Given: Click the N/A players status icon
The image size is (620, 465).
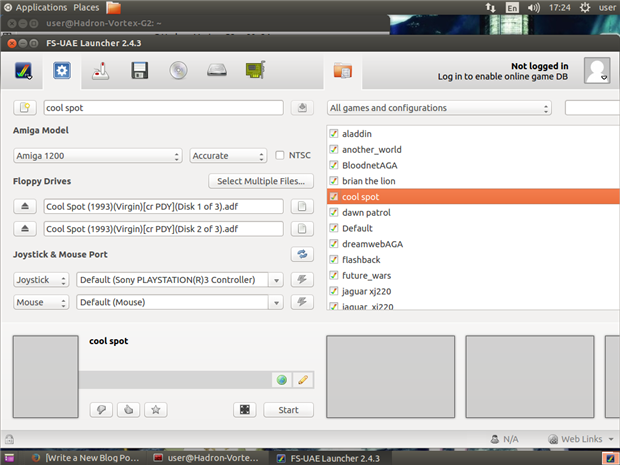Looking at the screenshot, I should tap(495, 439).
